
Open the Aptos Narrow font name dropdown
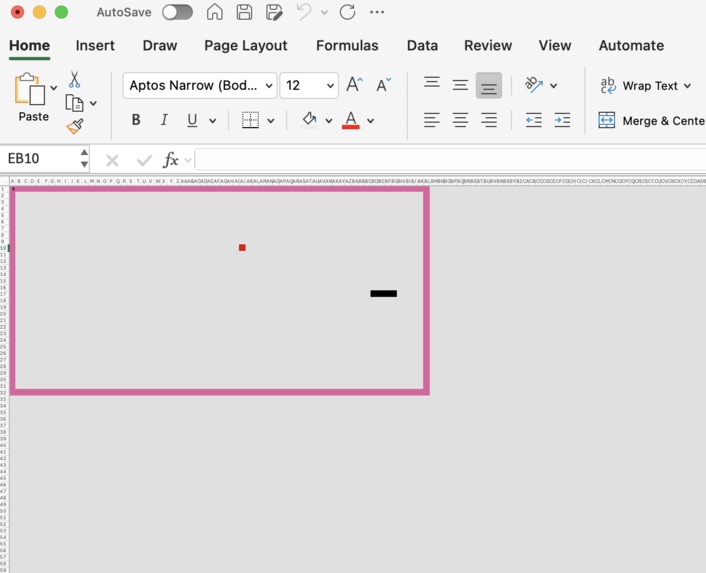tap(200, 86)
